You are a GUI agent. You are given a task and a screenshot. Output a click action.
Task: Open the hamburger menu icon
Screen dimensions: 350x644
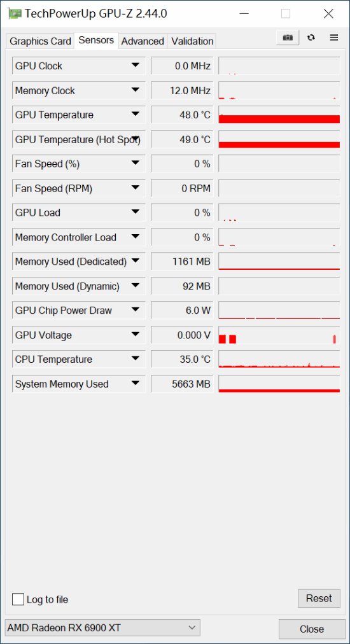334,38
